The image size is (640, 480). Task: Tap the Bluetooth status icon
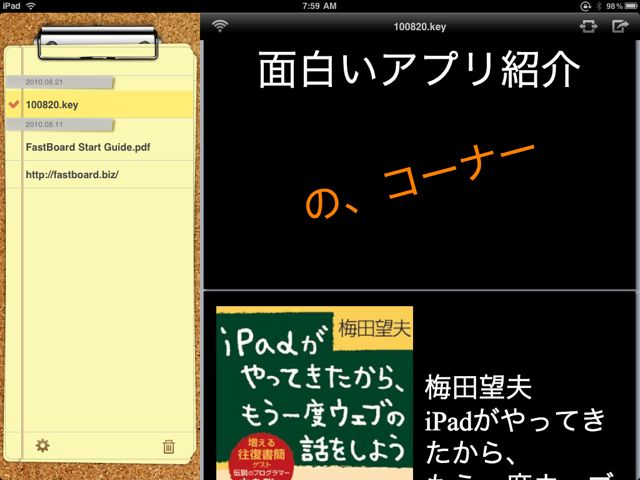point(599,6)
